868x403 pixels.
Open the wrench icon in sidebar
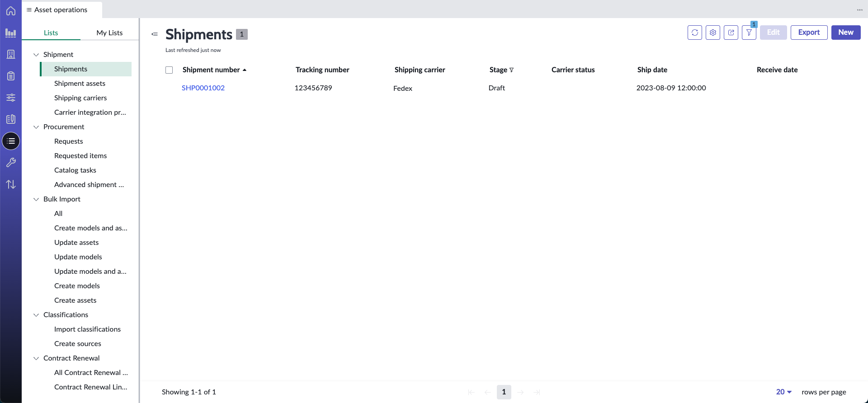tap(11, 163)
